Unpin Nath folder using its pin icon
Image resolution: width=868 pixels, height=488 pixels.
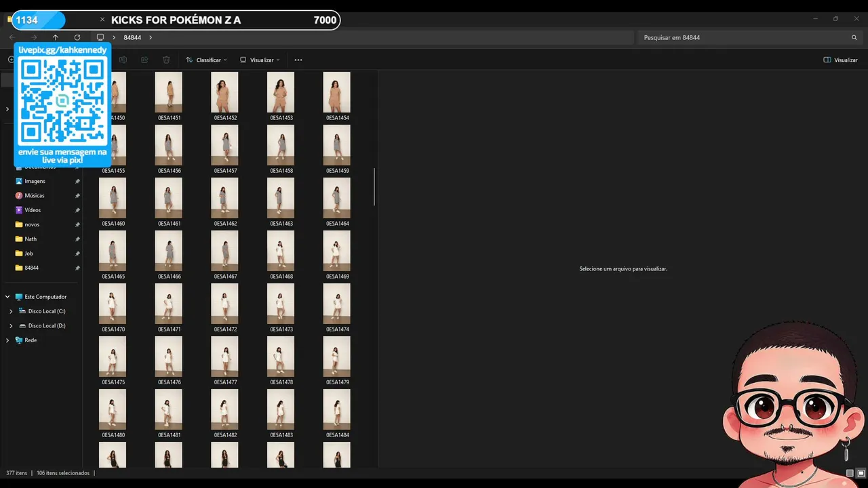[x=77, y=239]
